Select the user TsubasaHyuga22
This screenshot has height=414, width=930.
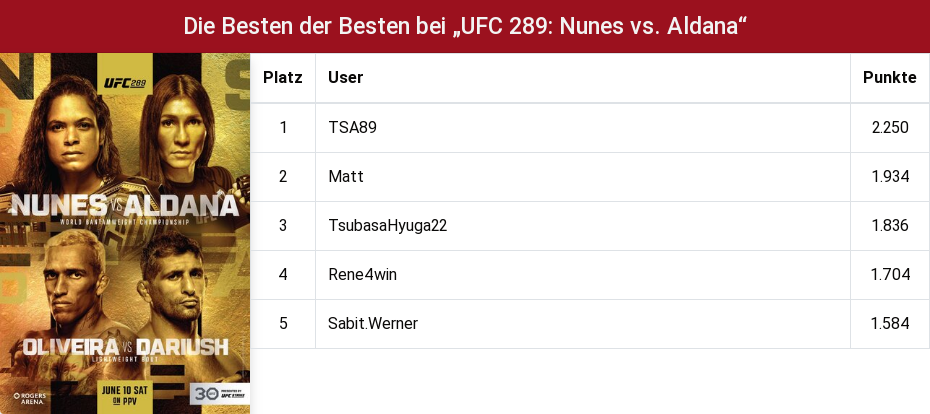387,226
